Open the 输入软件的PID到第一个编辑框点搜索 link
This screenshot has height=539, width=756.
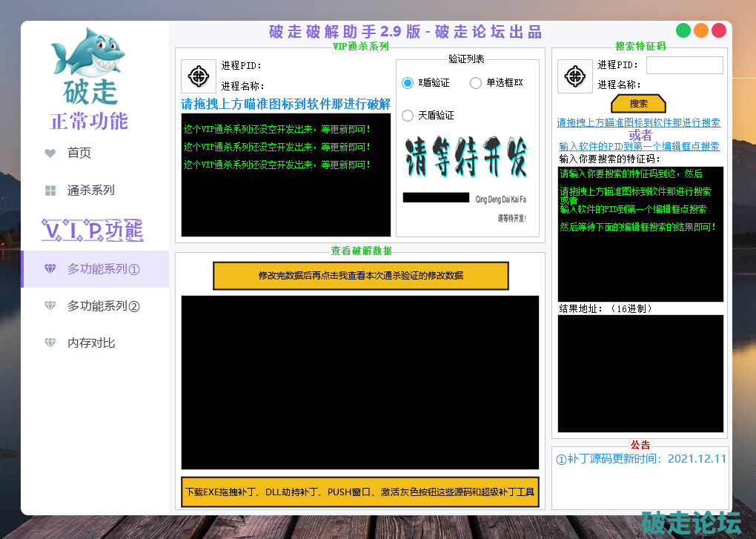point(639,147)
